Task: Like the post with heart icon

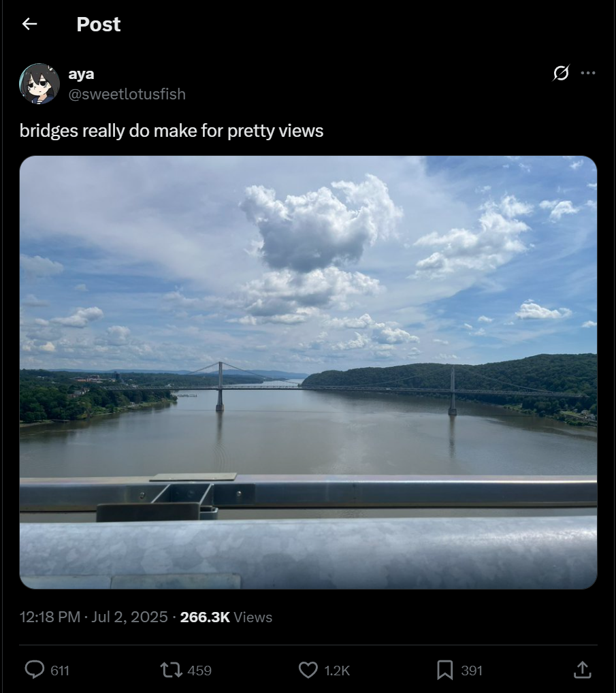Action: point(308,670)
